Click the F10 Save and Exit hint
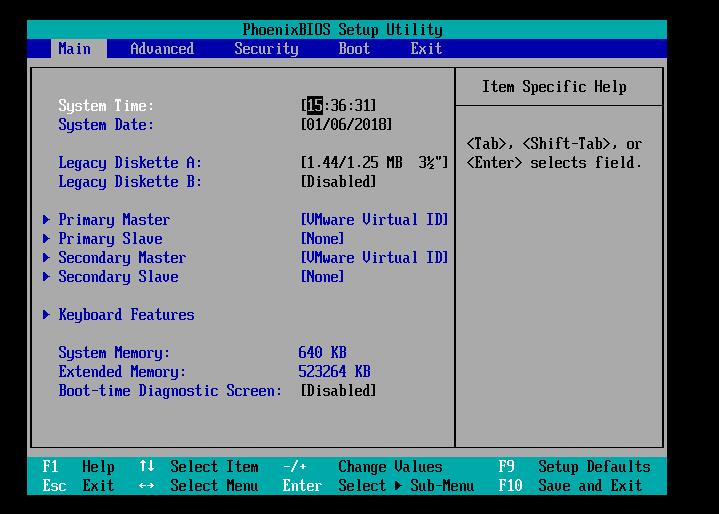The height and width of the screenshot is (514, 719). (570, 486)
